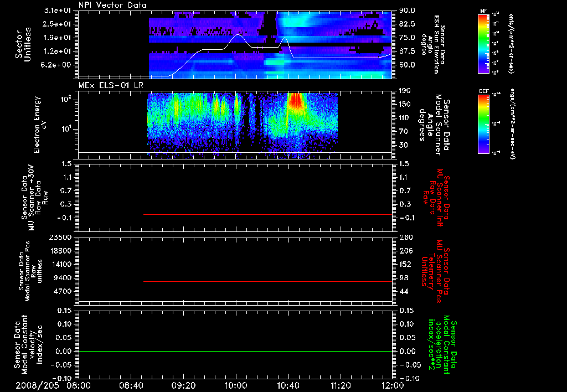Click the 'Sector Unitless' axis label
This screenshot has width=567, height=392.
click(x=23, y=44)
